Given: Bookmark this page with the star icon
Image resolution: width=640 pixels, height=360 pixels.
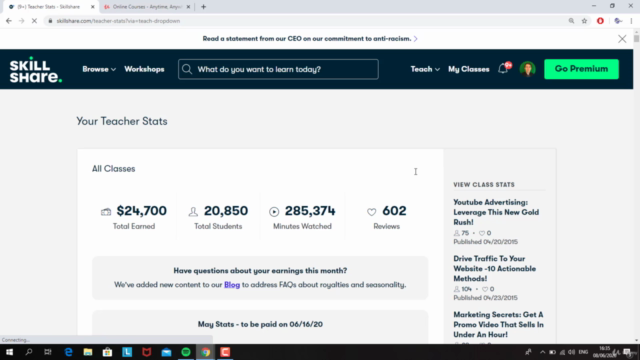Looking at the screenshot, I should [584, 21].
